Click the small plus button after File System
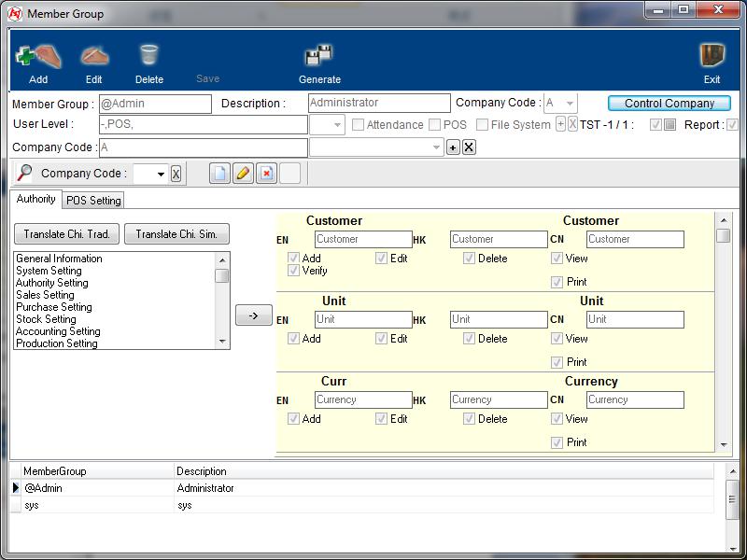Image resolution: width=747 pixels, height=560 pixels. [561, 124]
